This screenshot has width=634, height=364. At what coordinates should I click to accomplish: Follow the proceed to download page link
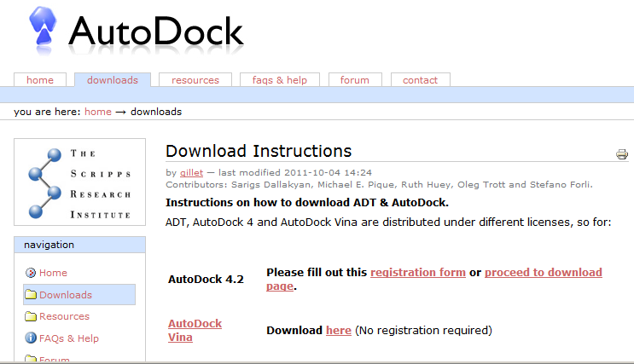543,273
